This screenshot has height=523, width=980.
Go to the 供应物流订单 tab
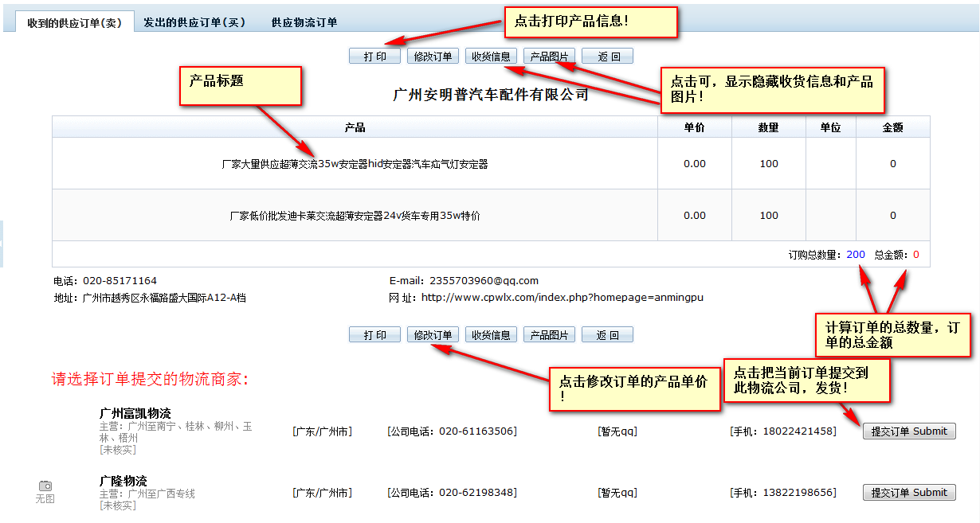[x=304, y=22]
